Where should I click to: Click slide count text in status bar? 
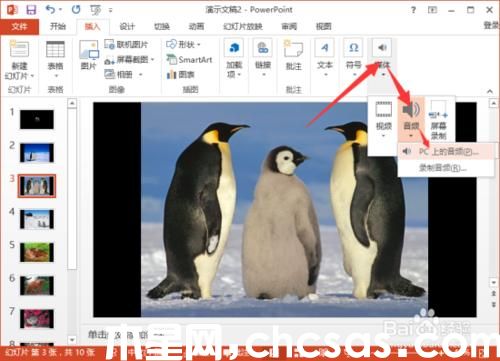pos(50,353)
